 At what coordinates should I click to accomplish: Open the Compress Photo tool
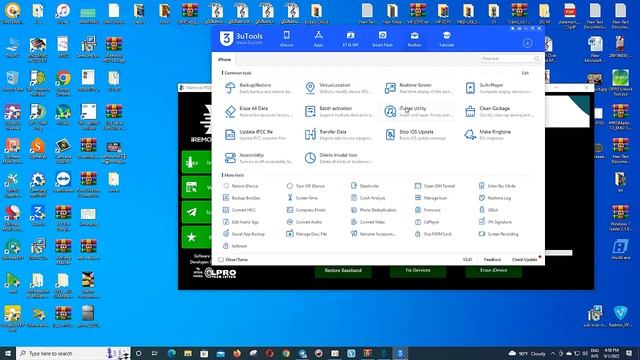coord(306,210)
